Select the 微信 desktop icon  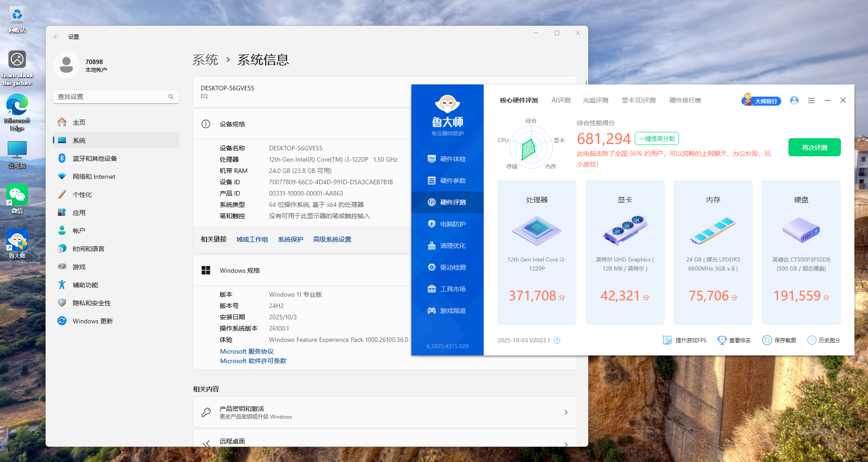pos(17,199)
